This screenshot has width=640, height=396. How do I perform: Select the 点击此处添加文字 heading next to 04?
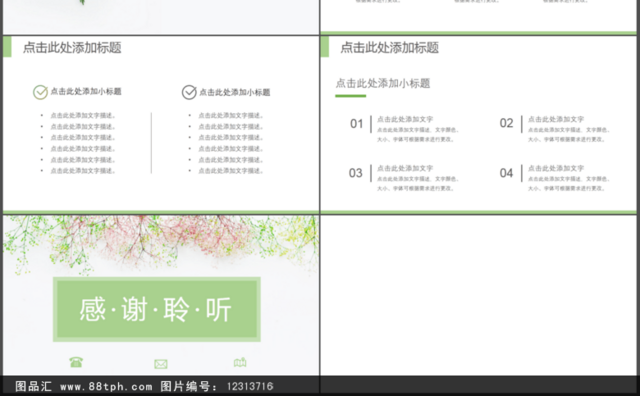click(x=556, y=168)
